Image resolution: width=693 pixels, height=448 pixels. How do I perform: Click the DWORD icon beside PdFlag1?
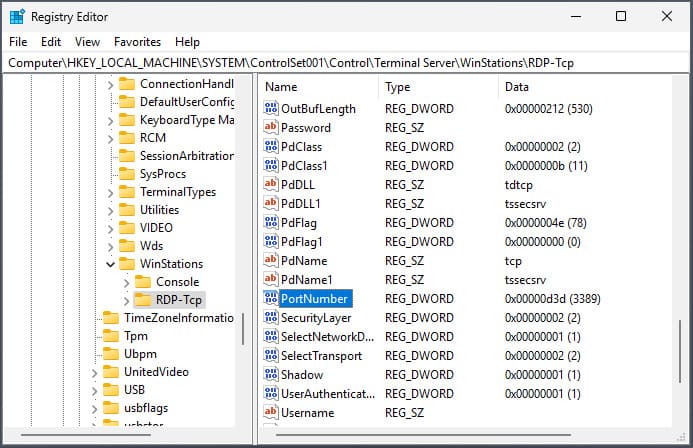click(270, 241)
